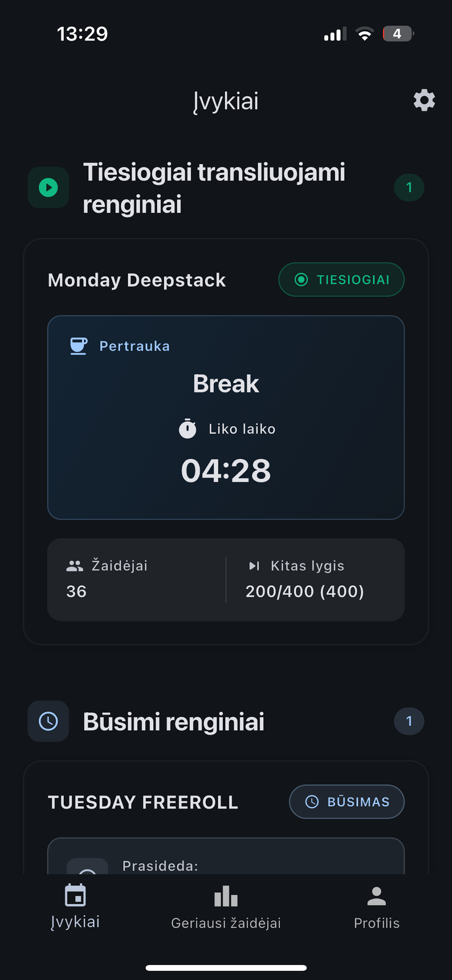This screenshot has width=452, height=980.
Task: Tap the stopwatch icon beside Liko laiko
Action: point(187,429)
